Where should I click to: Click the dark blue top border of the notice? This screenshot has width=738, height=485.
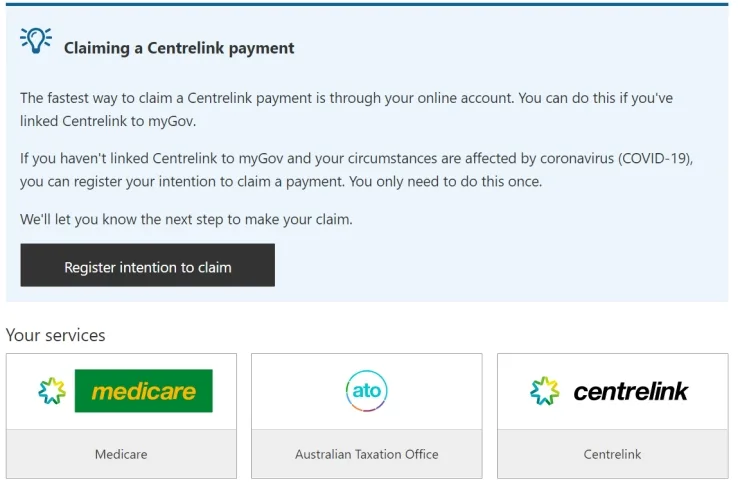click(368, 5)
